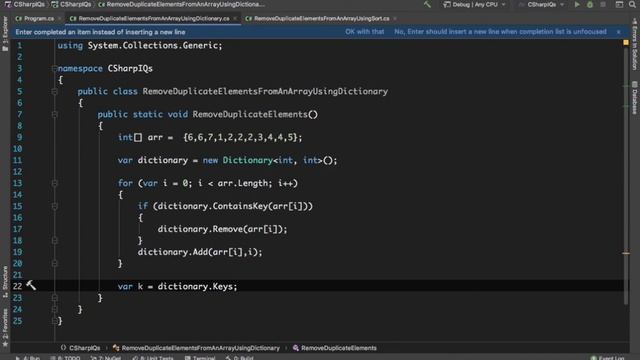Open Errors in Solution on right sidebar
The image size is (640, 360).
click(634, 43)
